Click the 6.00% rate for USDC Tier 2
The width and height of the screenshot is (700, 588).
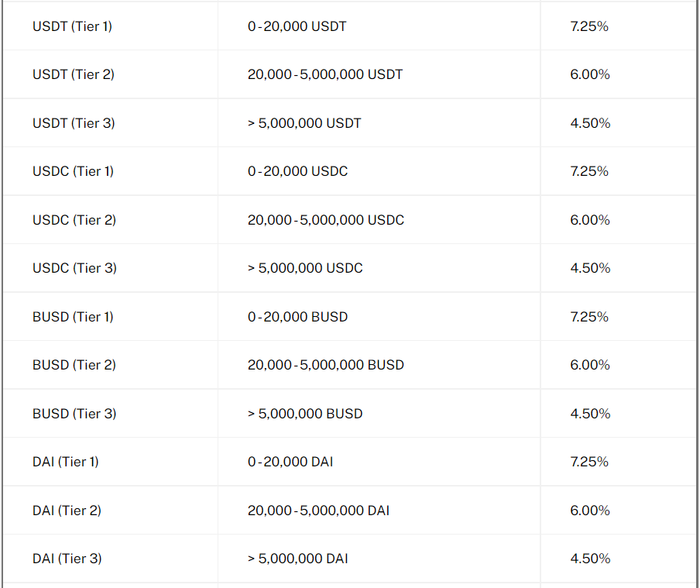click(590, 220)
